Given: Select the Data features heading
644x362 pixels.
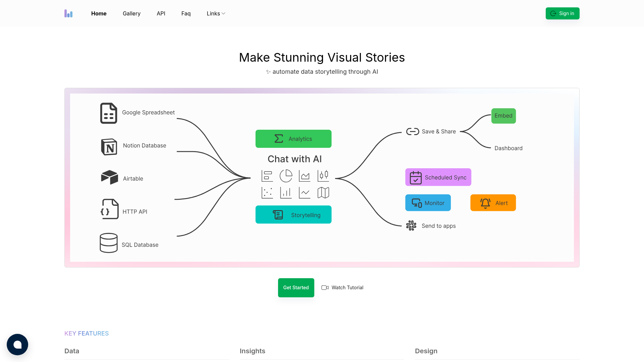Looking at the screenshot, I should [x=72, y=351].
